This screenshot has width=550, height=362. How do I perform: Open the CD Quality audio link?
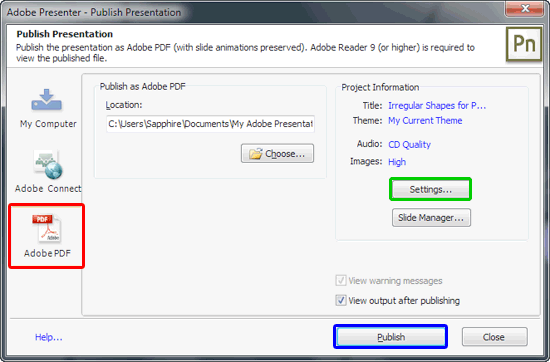tap(409, 145)
